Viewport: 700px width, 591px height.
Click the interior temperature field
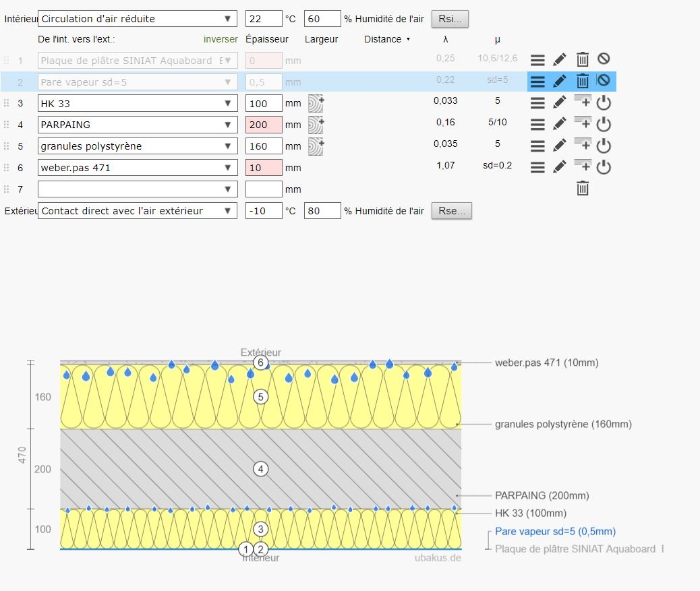tap(264, 19)
